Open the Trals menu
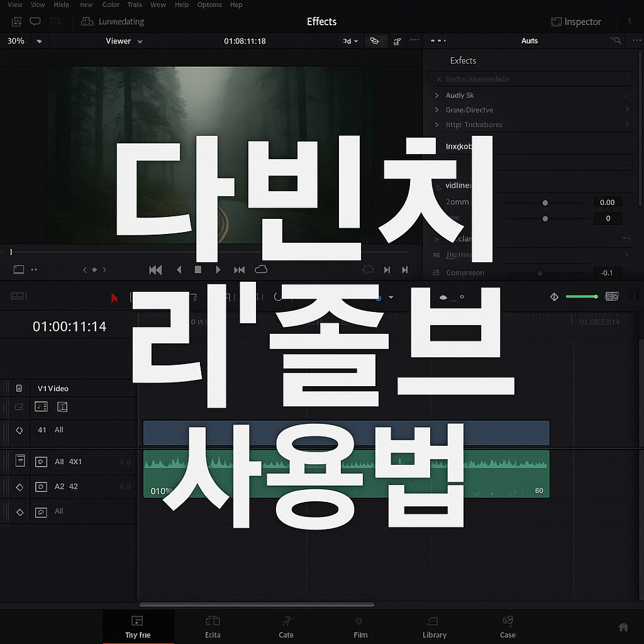 point(135,4)
